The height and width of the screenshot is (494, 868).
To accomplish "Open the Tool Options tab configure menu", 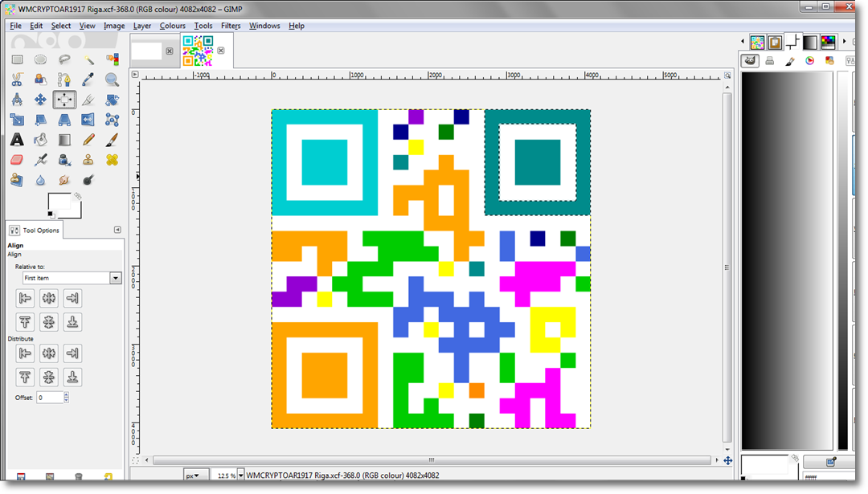I will [x=117, y=230].
